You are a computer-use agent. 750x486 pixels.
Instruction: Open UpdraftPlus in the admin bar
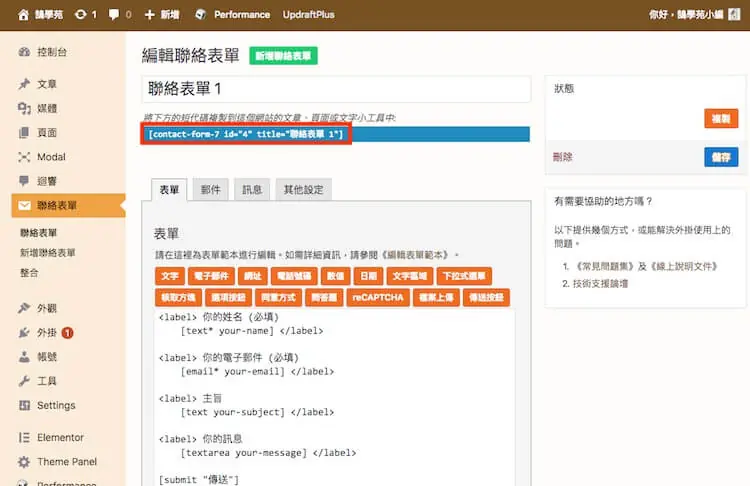pos(309,15)
